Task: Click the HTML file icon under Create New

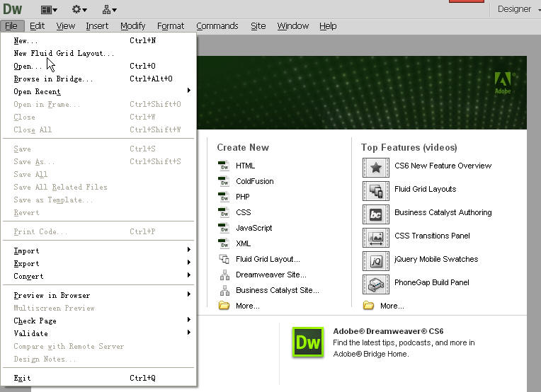Action: coord(224,166)
